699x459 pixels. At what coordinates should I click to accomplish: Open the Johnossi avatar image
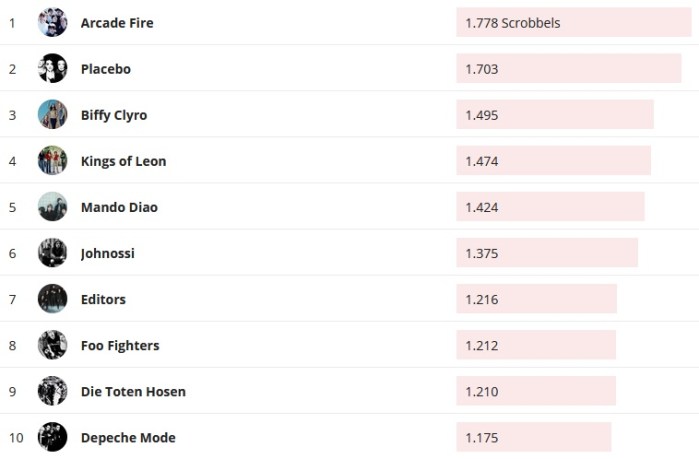(x=52, y=252)
